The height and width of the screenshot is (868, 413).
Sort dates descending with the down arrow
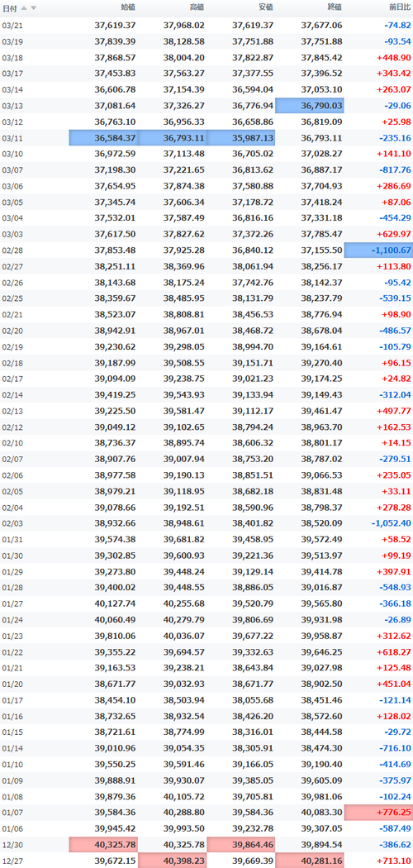[33, 7]
